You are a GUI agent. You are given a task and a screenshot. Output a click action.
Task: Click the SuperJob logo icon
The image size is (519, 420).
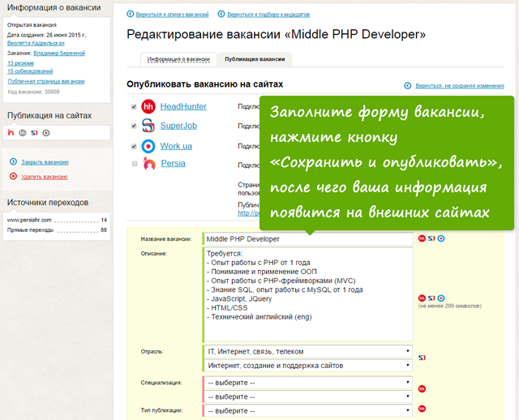click(148, 126)
